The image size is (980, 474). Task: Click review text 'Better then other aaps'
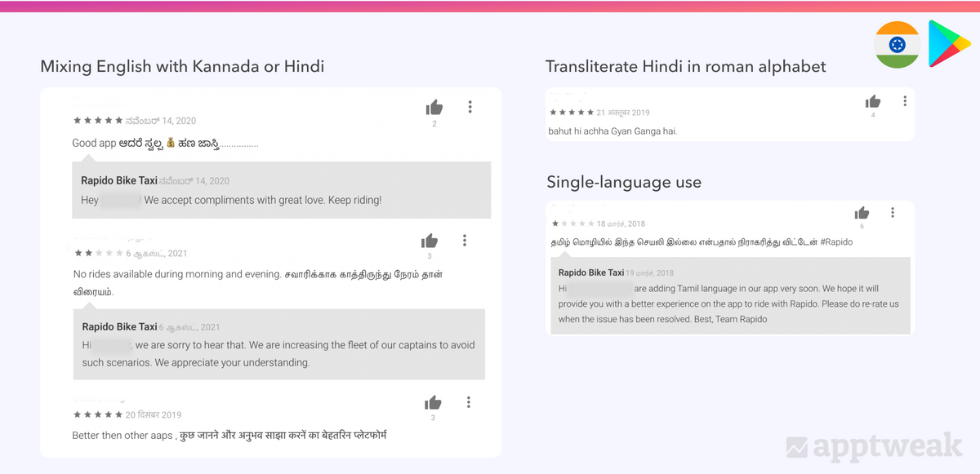pyautogui.click(x=122, y=436)
